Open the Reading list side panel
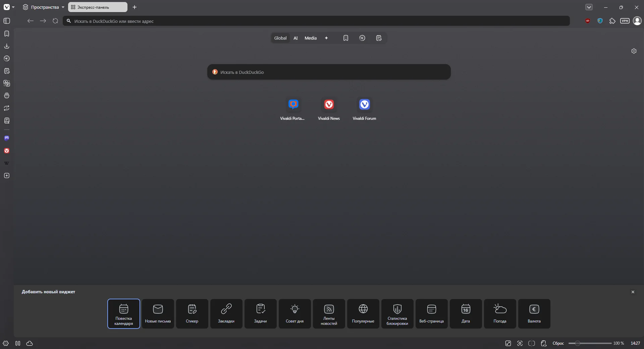The height and width of the screenshot is (349, 644). tap(7, 120)
